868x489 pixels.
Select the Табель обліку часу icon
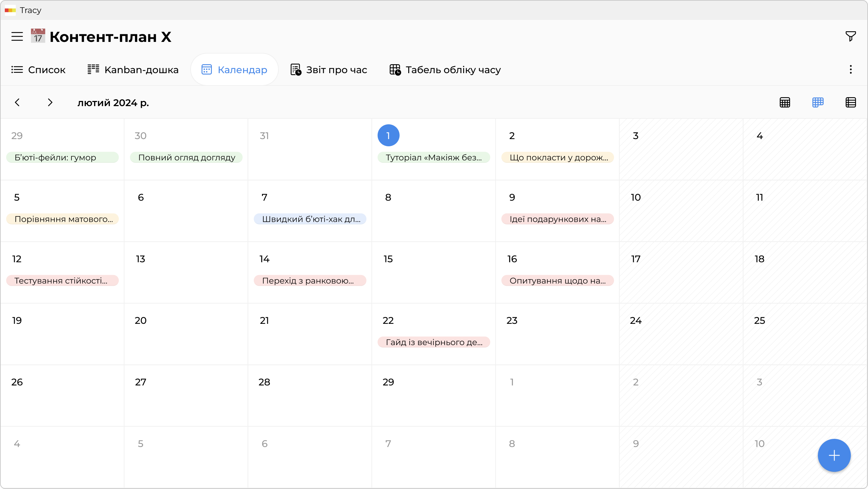coord(394,69)
